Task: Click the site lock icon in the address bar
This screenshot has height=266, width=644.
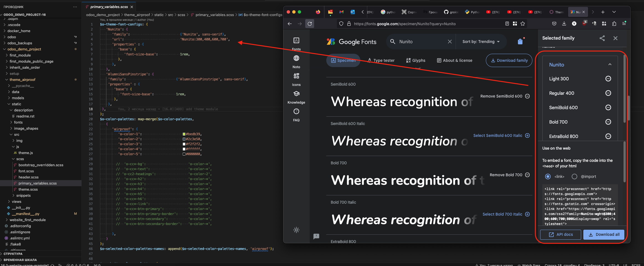Action: 349,24
